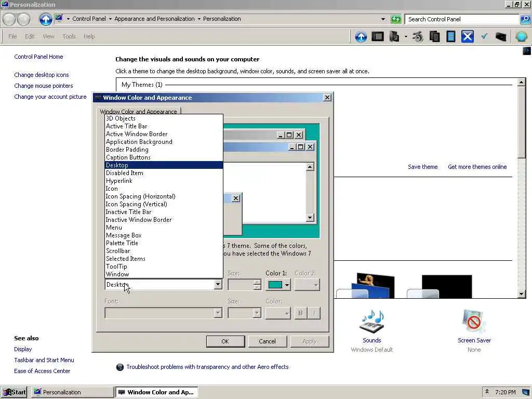
Task: Click the folders toolbar icon beside the arrow
Action: point(394,36)
